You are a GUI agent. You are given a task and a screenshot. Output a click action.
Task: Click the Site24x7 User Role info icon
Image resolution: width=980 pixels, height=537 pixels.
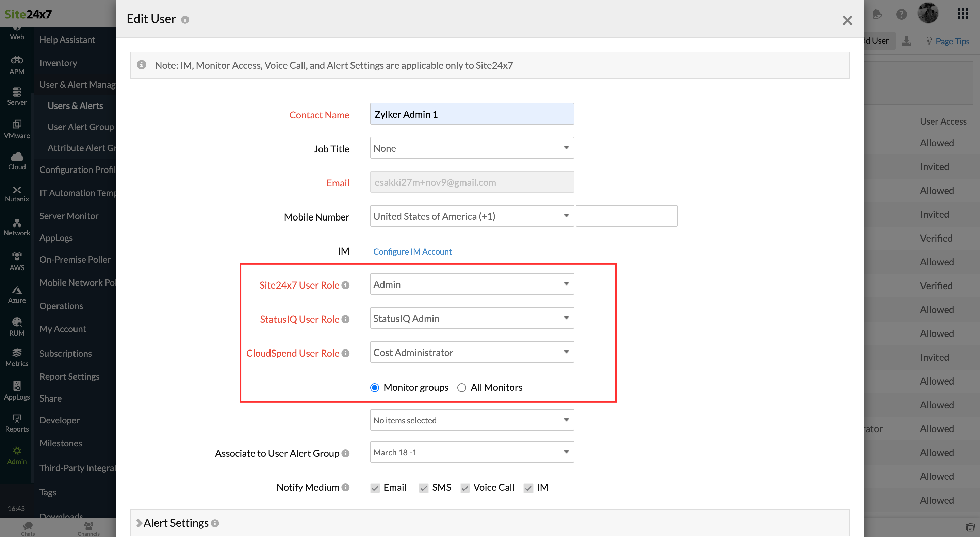pos(345,285)
